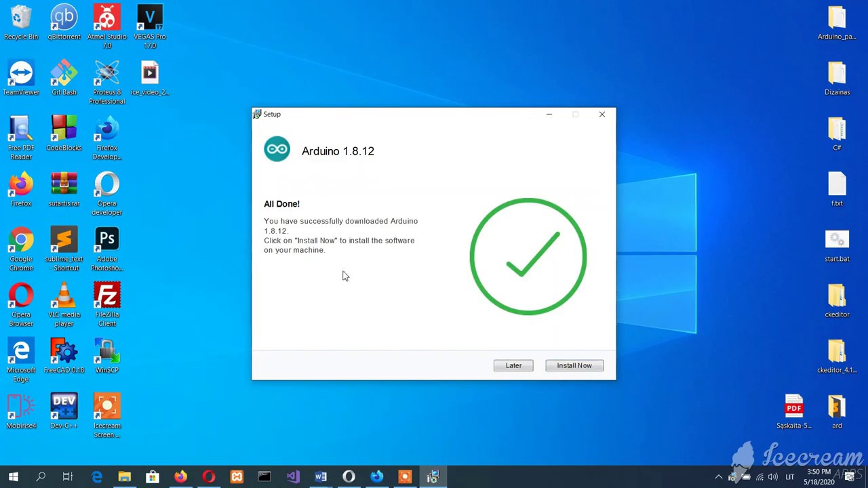The image size is (868, 488).
Task: Open Command Prompt from taskbar
Action: coord(264,477)
